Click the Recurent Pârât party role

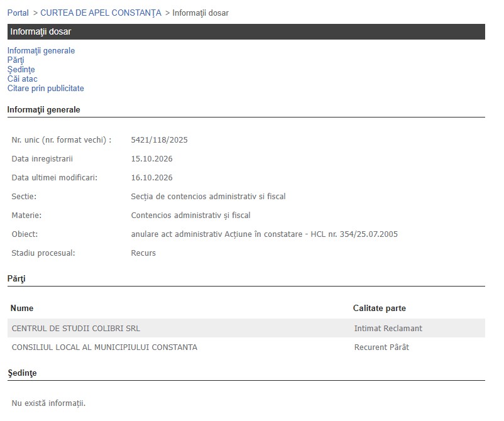(381, 347)
